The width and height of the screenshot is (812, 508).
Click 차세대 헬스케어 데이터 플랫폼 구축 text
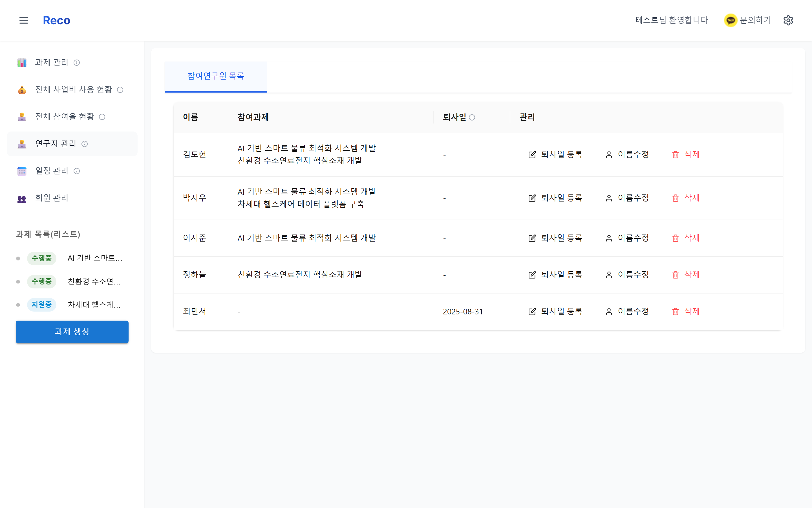pos(301,204)
